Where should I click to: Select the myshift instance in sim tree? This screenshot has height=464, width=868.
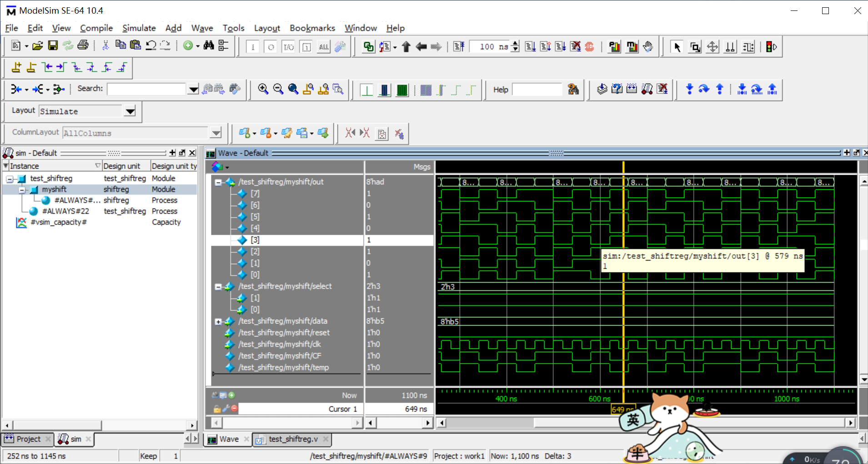[x=54, y=189]
